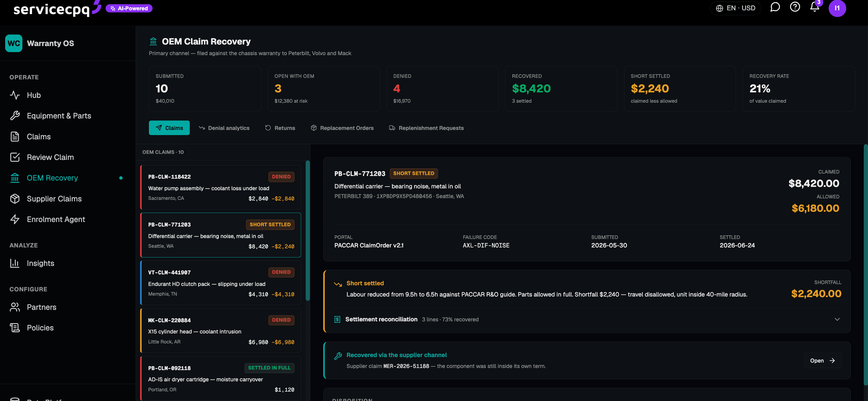Click the Policies scroll icon

[15, 328]
